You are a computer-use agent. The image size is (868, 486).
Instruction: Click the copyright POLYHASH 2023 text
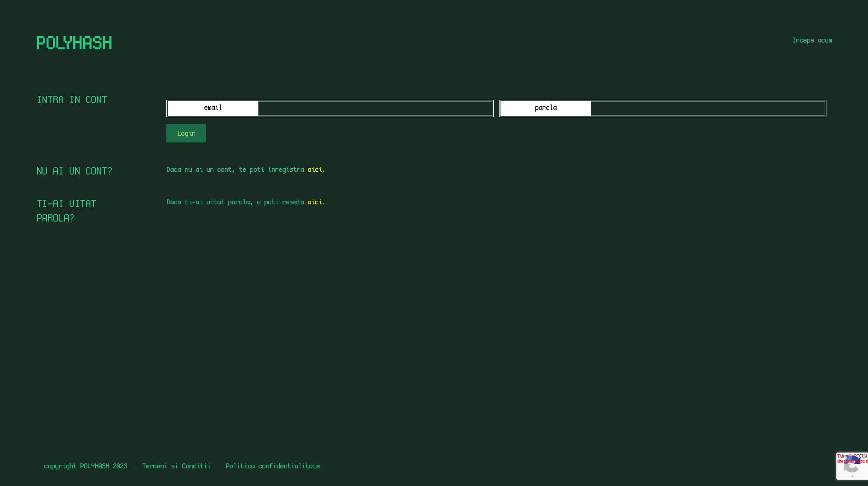(85, 466)
